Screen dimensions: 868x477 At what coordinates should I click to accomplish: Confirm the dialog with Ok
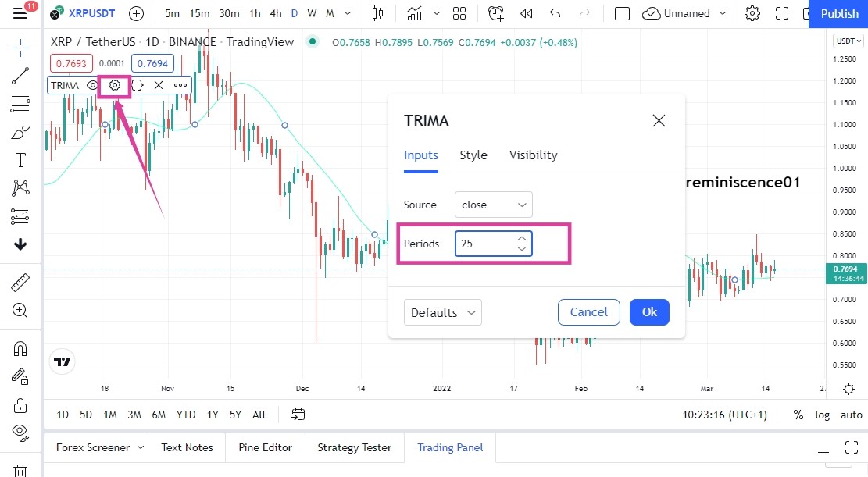coord(649,312)
